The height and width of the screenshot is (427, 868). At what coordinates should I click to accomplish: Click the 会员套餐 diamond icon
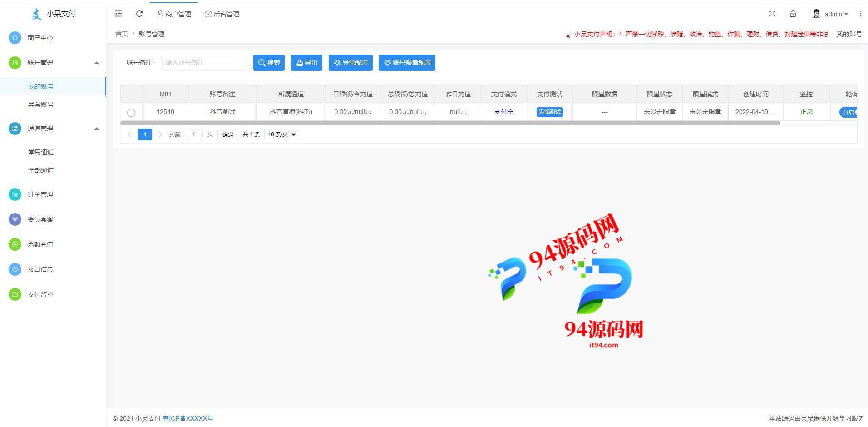15,219
